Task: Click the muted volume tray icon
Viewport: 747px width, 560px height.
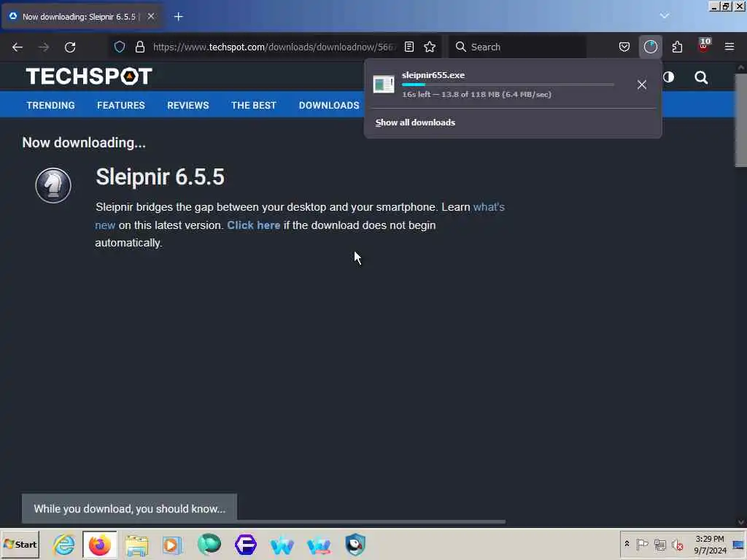Action: [x=677, y=544]
